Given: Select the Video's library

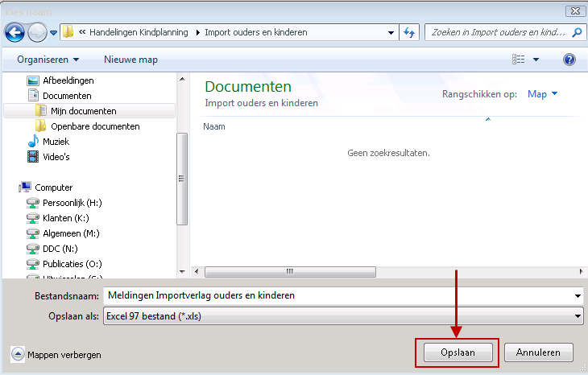Looking at the screenshot, I should pyautogui.click(x=56, y=157).
